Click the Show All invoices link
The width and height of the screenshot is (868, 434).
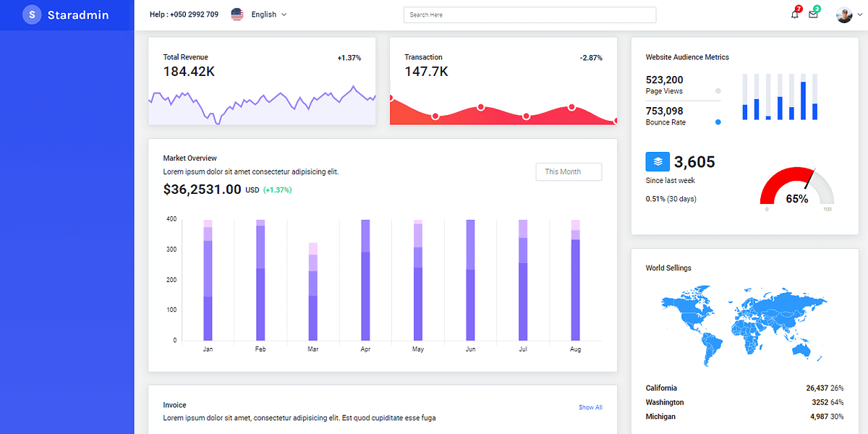coord(590,407)
